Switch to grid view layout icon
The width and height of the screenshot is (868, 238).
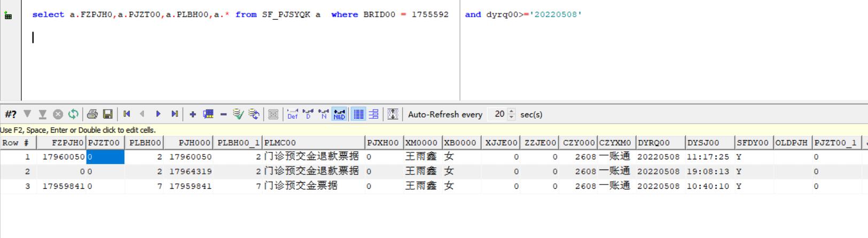pyautogui.click(x=358, y=114)
